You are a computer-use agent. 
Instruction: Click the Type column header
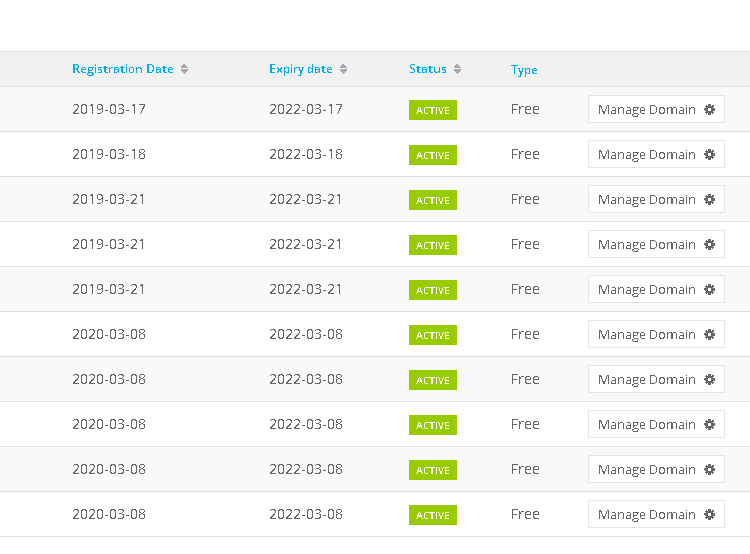click(524, 70)
